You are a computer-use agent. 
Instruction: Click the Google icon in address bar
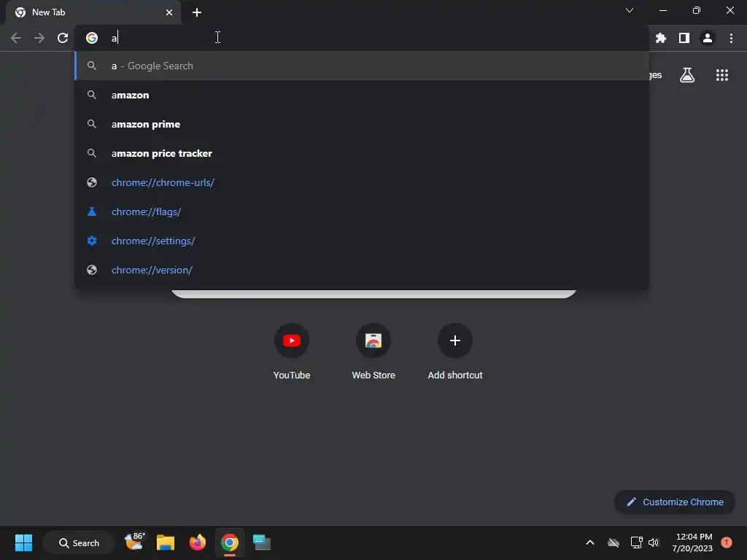[x=92, y=38]
